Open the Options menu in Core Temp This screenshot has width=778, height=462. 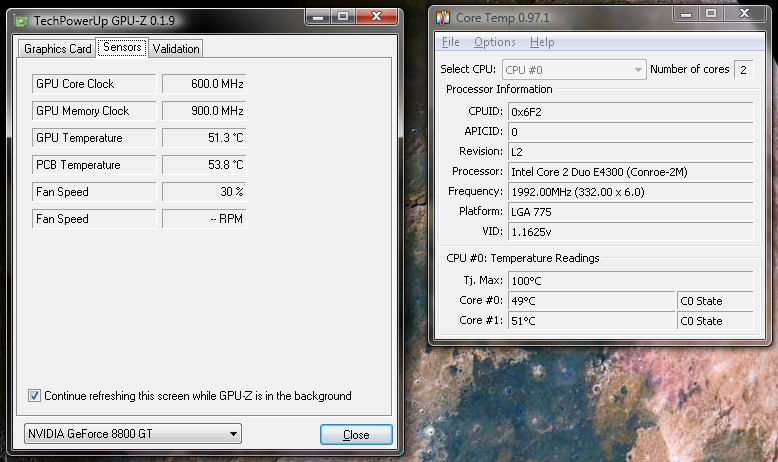(x=495, y=42)
